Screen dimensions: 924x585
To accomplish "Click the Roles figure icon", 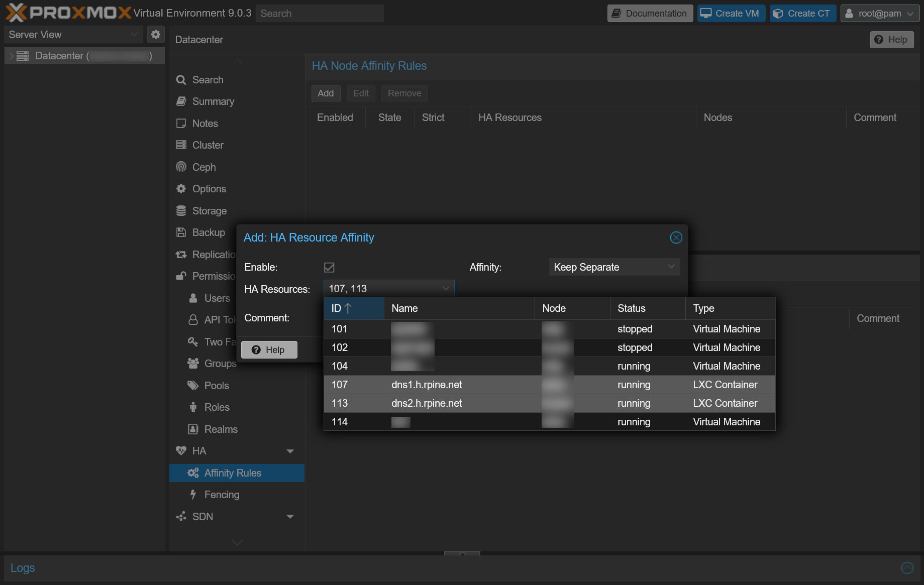I will [193, 407].
